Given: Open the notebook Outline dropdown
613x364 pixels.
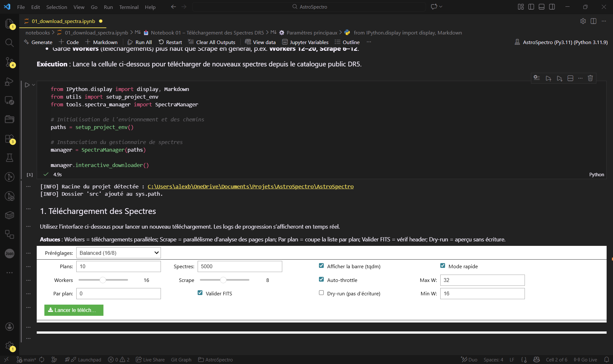Looking at the screenshot, I should click(347, 42).
